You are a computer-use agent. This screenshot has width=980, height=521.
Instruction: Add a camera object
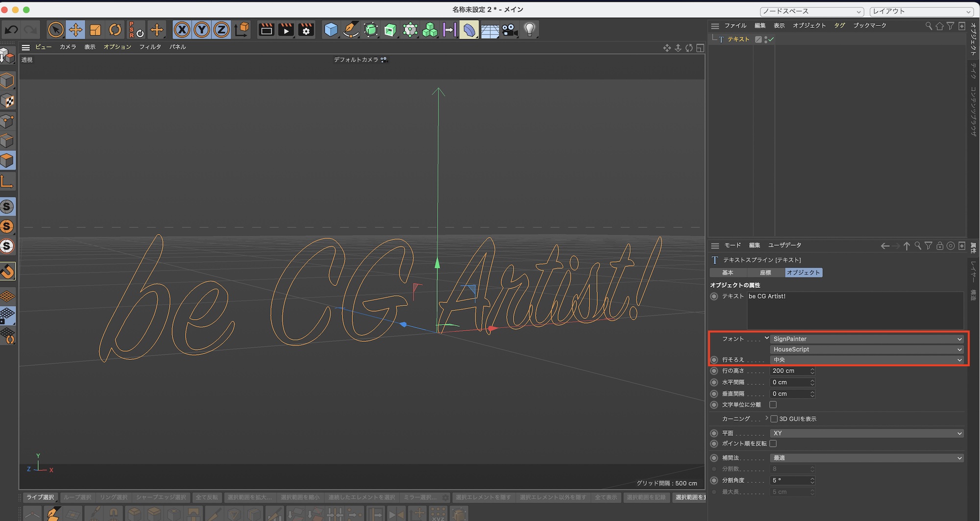(510, 30)
